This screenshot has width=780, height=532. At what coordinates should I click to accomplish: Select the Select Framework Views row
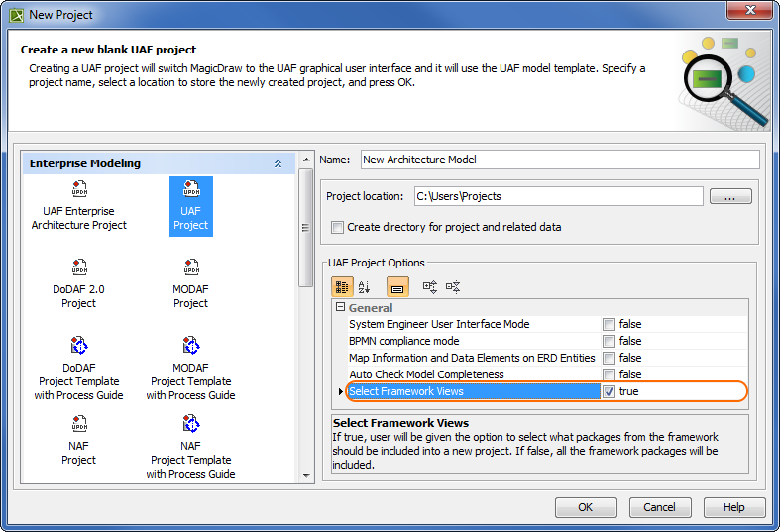(x=547, y=391)
